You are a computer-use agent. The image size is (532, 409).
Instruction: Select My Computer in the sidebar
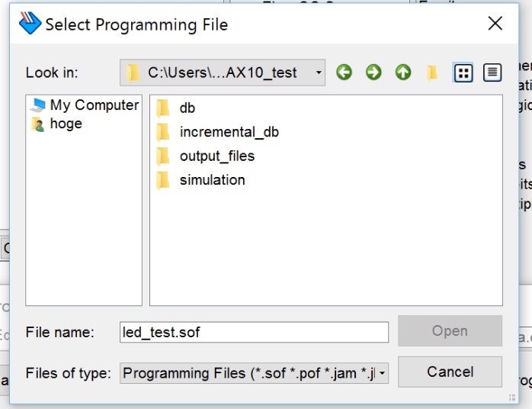click(x=84, y=105)
